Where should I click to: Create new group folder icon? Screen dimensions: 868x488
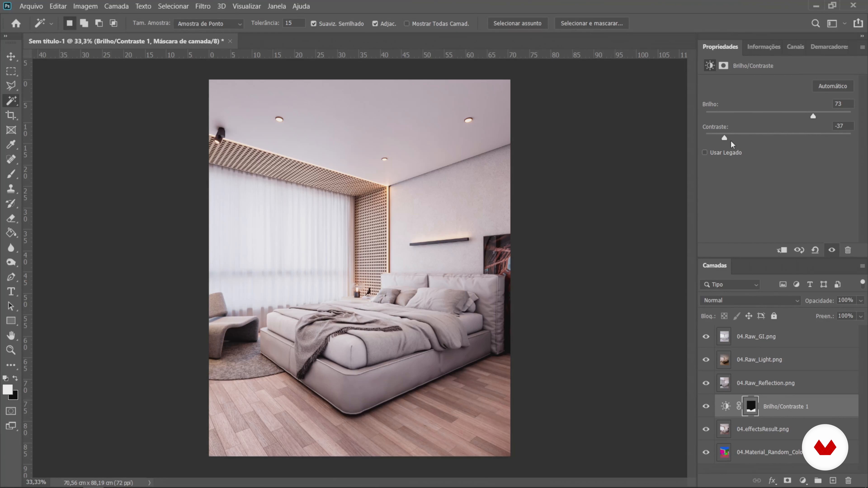(818, 481)
